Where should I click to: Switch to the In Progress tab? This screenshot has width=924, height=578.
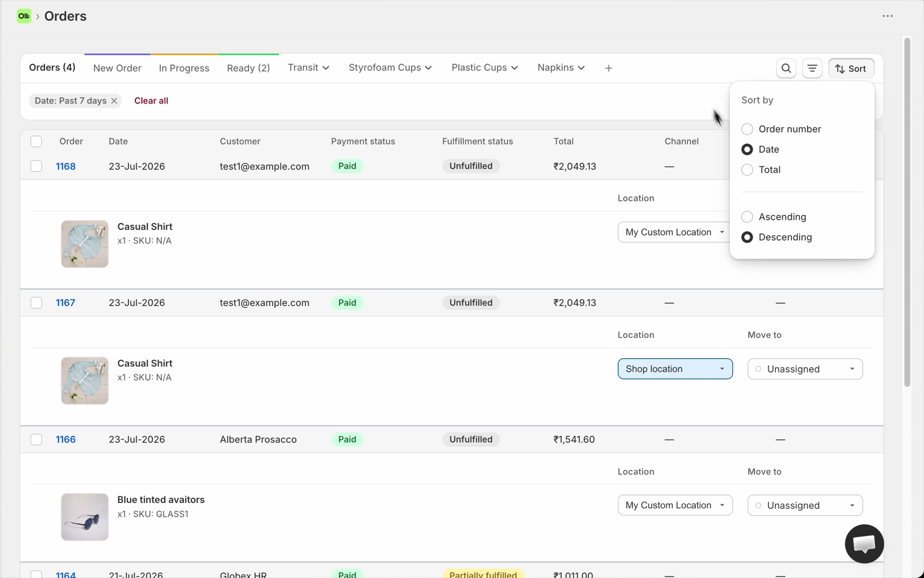(184, 68)
